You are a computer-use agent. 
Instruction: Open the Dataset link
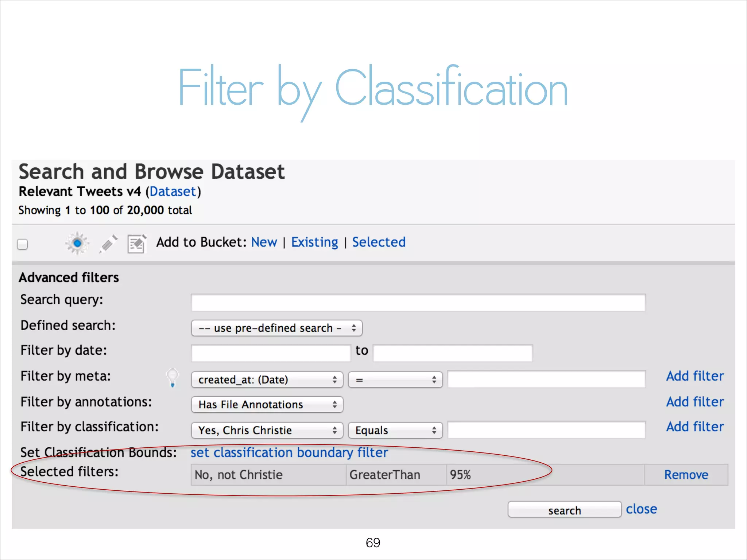173,192
